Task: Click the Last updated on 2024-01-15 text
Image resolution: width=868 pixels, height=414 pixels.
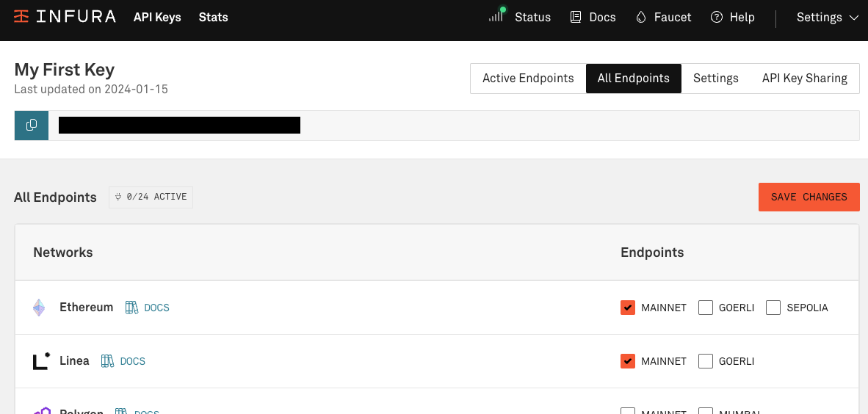Action: 91,89
